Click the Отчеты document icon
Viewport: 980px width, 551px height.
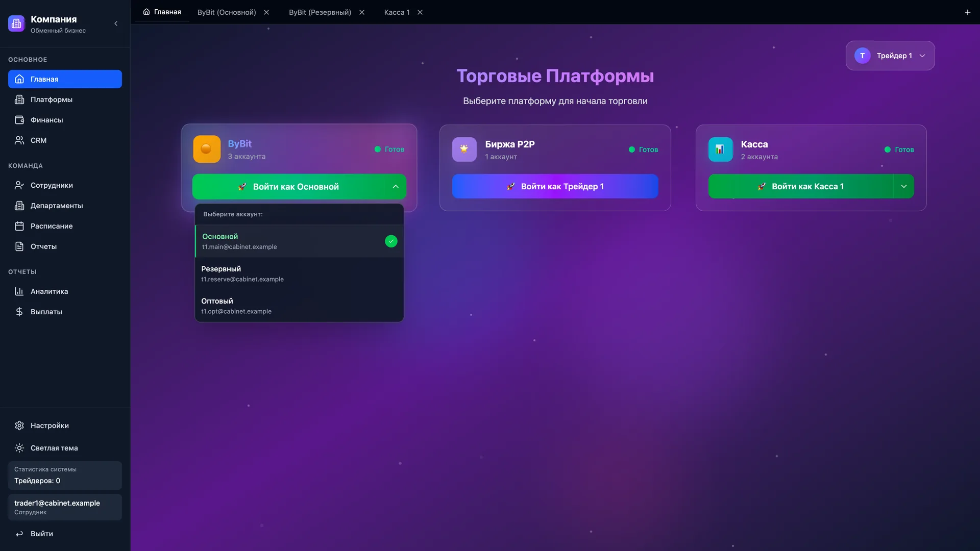pos(19,246)
